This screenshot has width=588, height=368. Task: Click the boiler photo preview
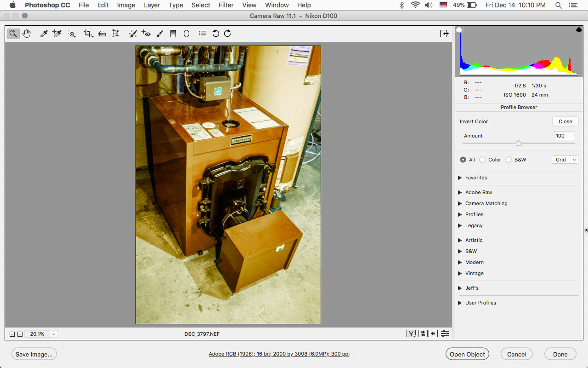[x=228, y=185]
